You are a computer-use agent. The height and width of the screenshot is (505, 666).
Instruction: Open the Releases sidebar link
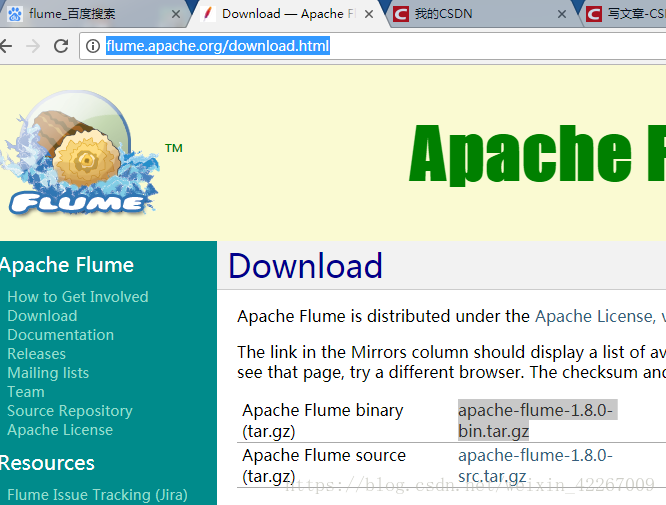click(x=37, y=354)
